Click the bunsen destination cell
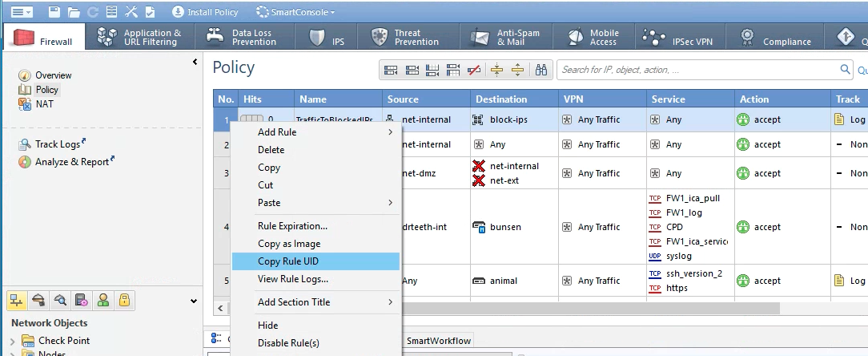Viewport: 868px width, 356px height. [x=514, y=227]
